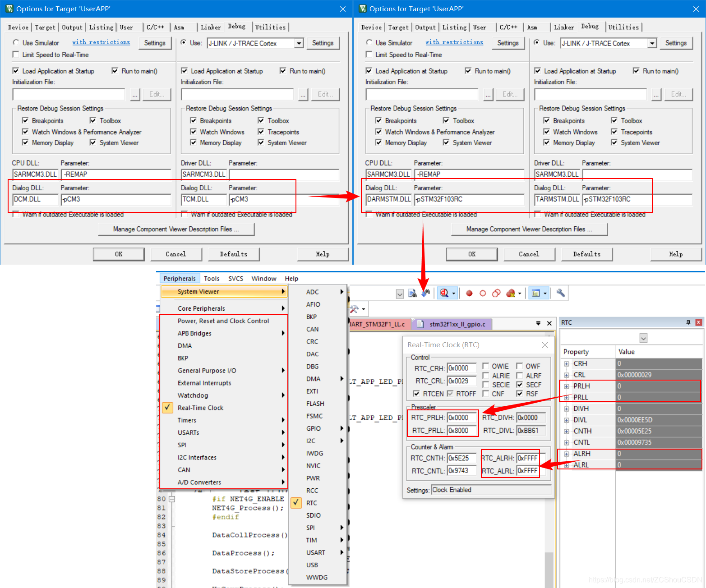The width and height of the screenshot is (706, 588).
Task: Click the RTC_CNTH value field 0x5E25
Action: [x=462, y=458]
